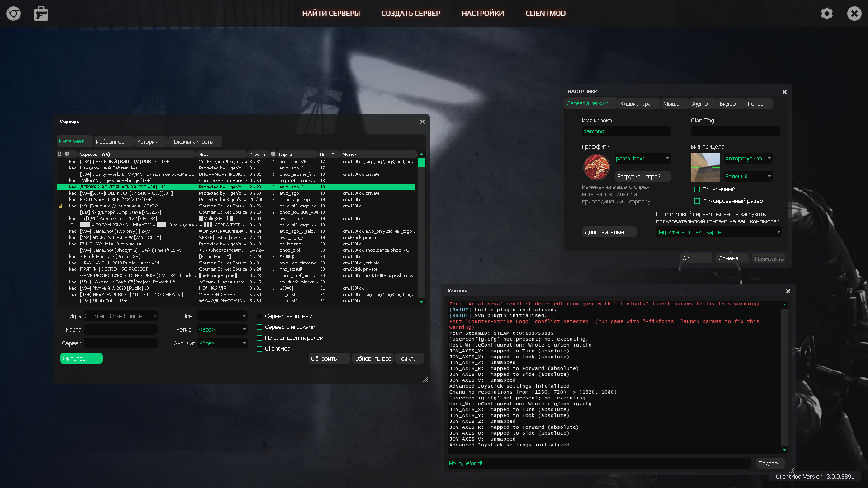
Task: Click the Дополнительно... button
Action: pyautogui.click(x=609, y=232)
